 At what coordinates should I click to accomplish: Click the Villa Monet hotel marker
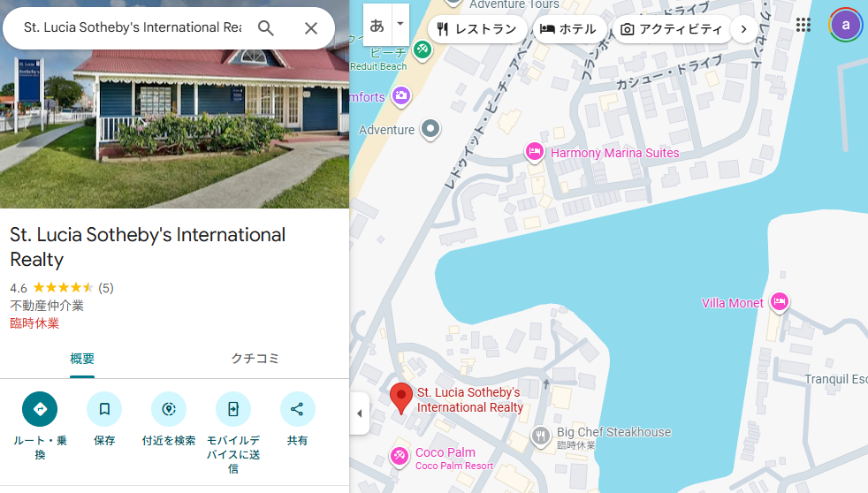click(x=780, y=302)
